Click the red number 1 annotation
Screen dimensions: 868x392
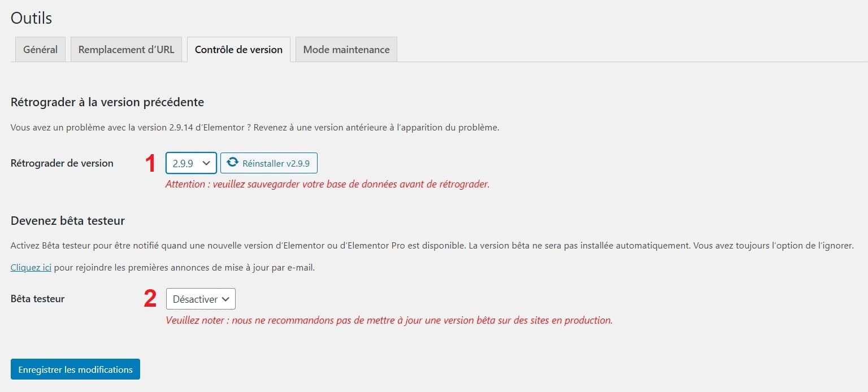150,163
